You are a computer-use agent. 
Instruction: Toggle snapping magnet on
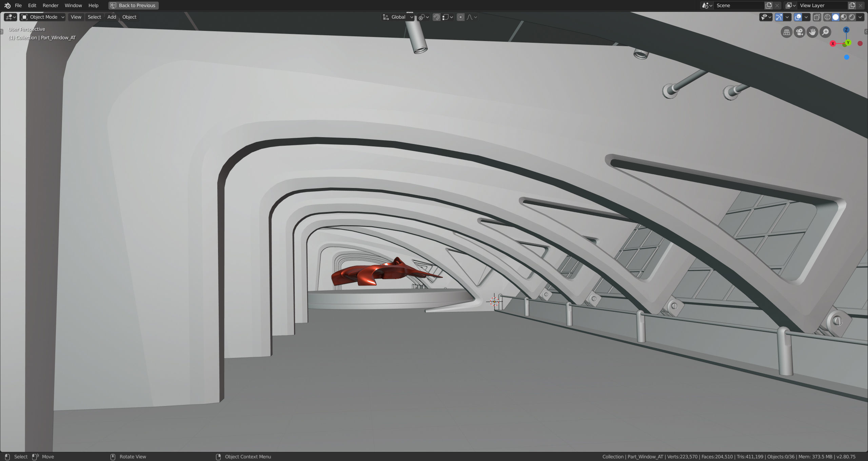pos(436,17)
